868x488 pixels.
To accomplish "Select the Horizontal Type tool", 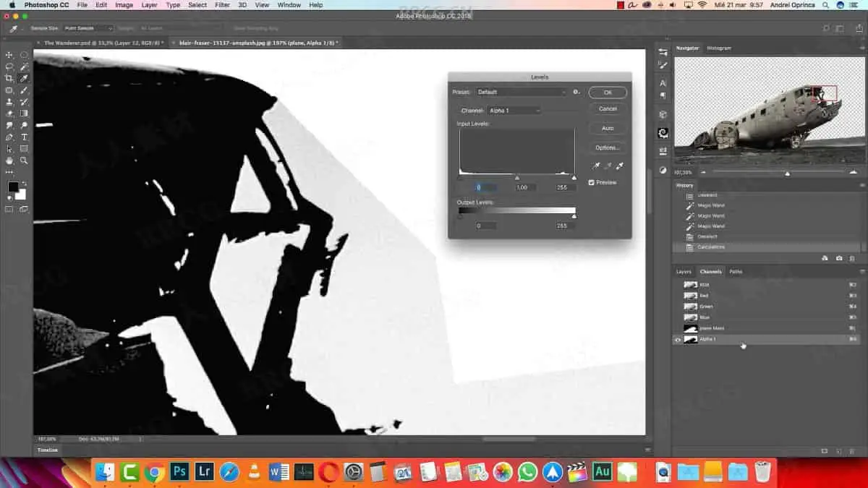I will pos(25,137).
